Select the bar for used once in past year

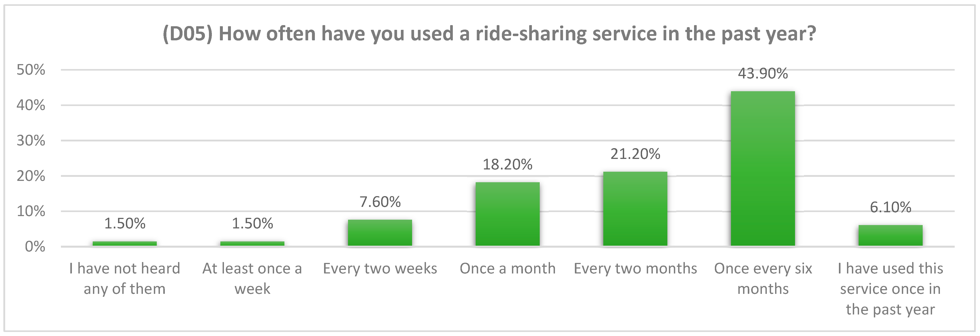coord(890,235)
